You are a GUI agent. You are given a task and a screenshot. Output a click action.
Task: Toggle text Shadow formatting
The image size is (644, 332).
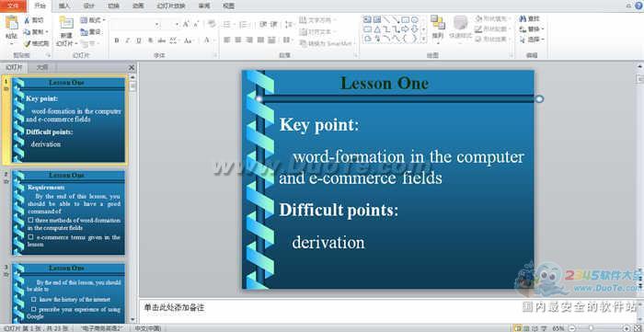tap(150, 40)
